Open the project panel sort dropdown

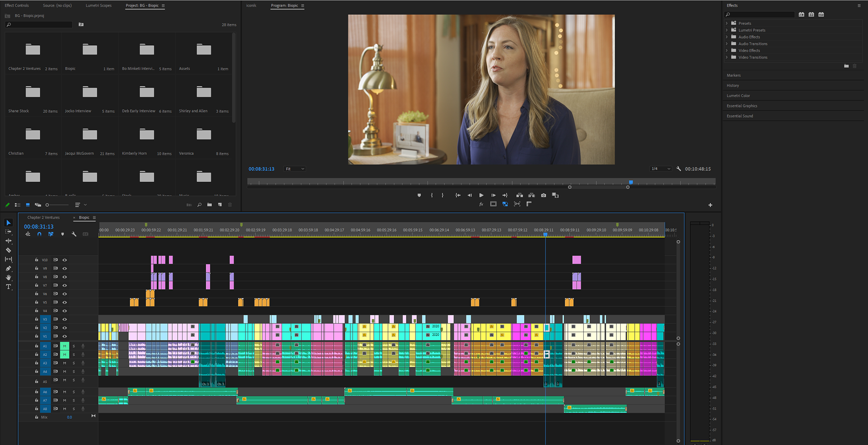80,205
